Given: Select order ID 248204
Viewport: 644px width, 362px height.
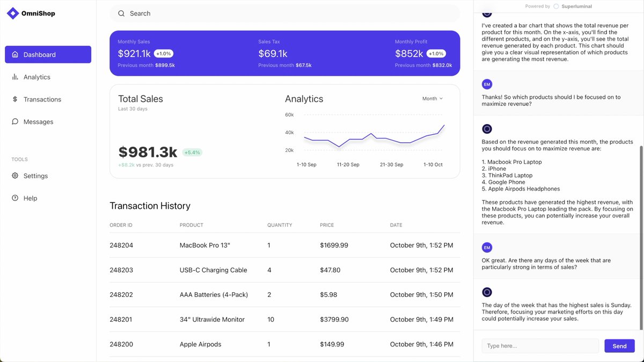Looking at the screenshot, I should tap(121, 245).
